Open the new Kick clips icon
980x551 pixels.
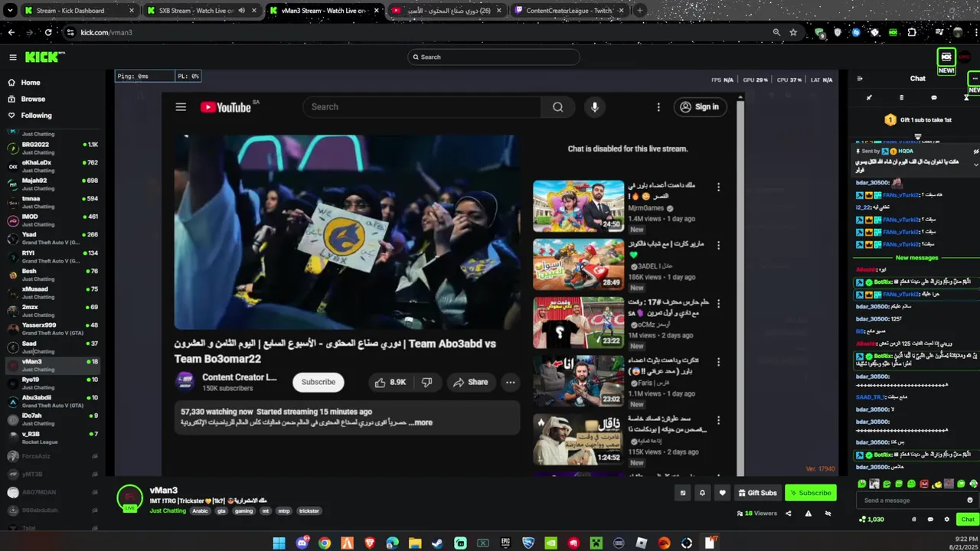pos(946,57)
